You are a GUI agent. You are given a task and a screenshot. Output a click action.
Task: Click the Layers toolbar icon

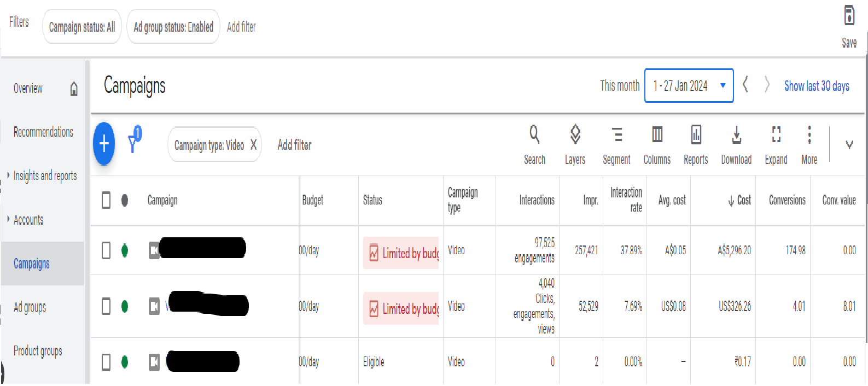575,144
